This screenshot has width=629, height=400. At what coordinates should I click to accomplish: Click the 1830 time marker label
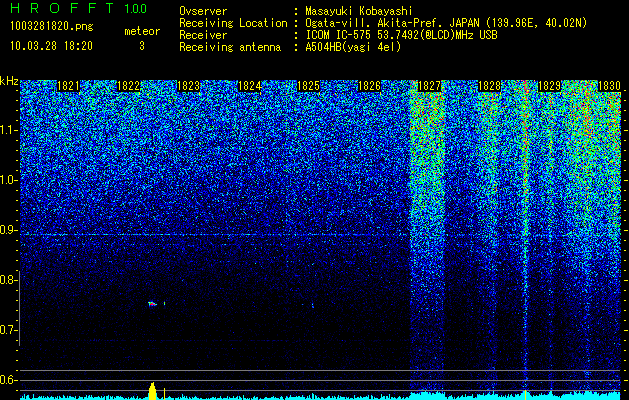609,86
